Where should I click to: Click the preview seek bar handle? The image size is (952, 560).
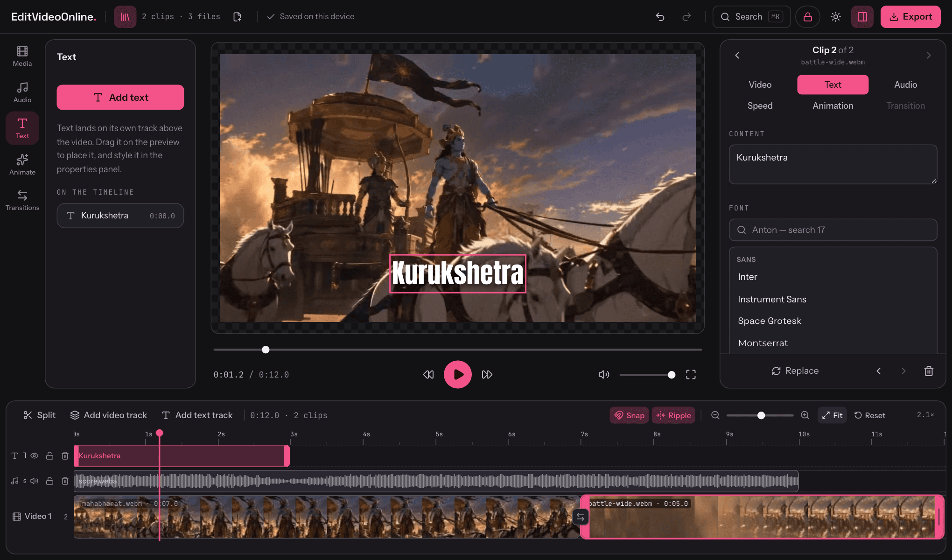[266, 349]
